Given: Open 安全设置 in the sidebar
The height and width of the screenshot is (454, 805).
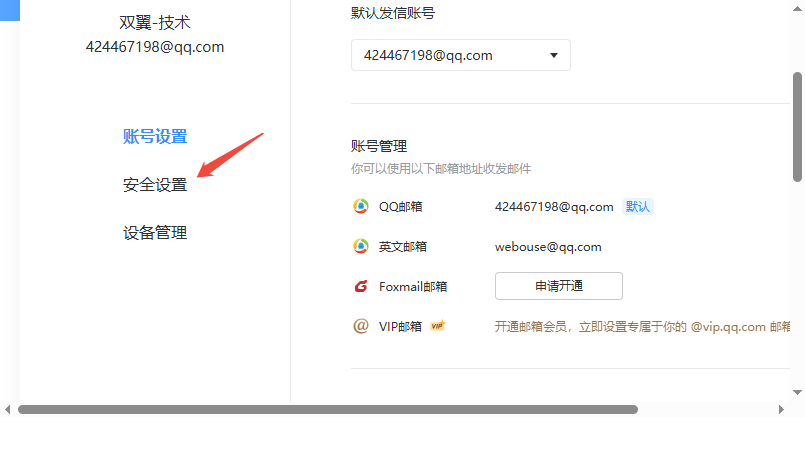Looking at the screenshot, I should pos(155,185).
